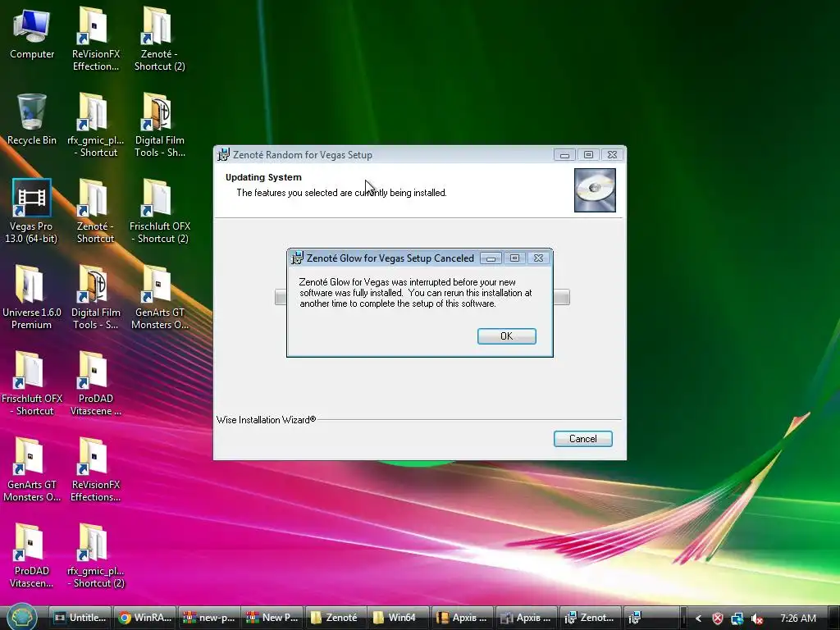Switch to the first Архів... taskbar button

[464, 618]
